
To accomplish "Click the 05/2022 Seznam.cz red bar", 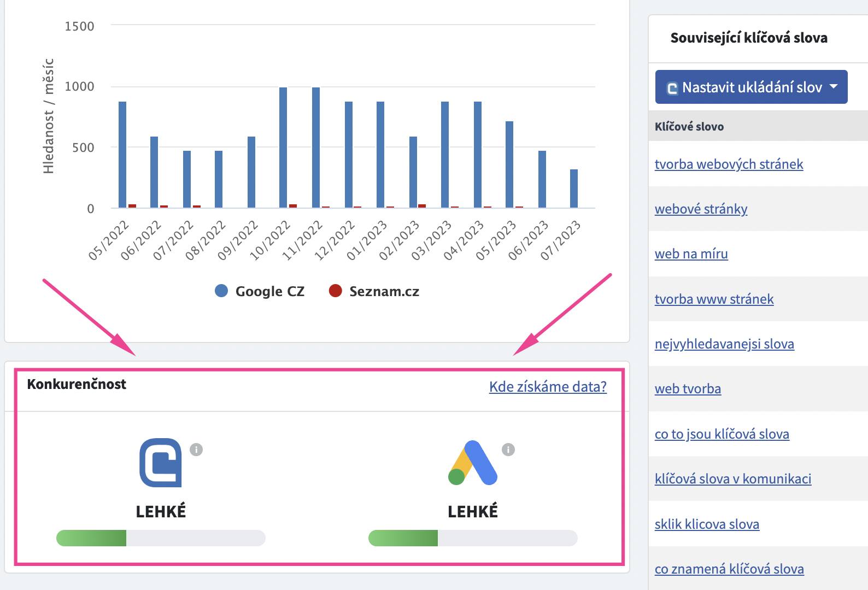I will point(132,206).
